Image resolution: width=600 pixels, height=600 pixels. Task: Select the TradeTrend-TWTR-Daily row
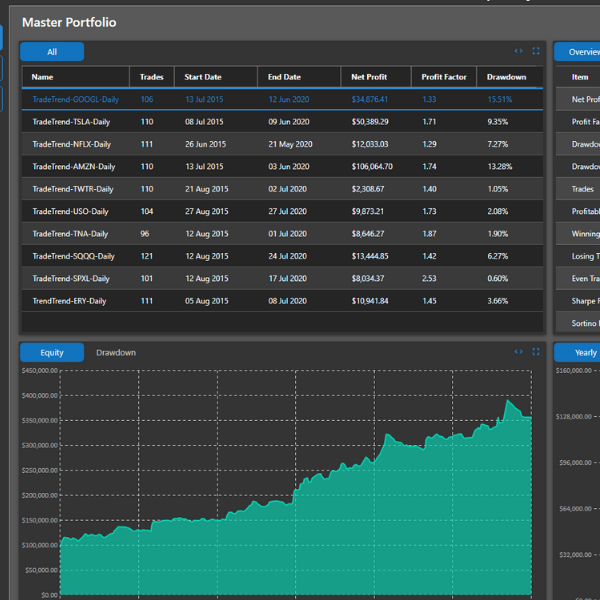[282, 189]
